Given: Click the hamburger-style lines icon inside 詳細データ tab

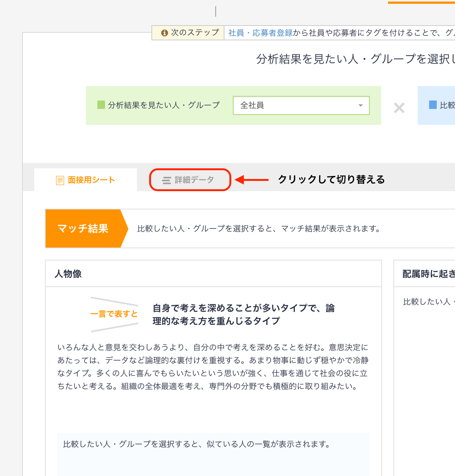Looking at the screenshot, I should click(166, 179).
